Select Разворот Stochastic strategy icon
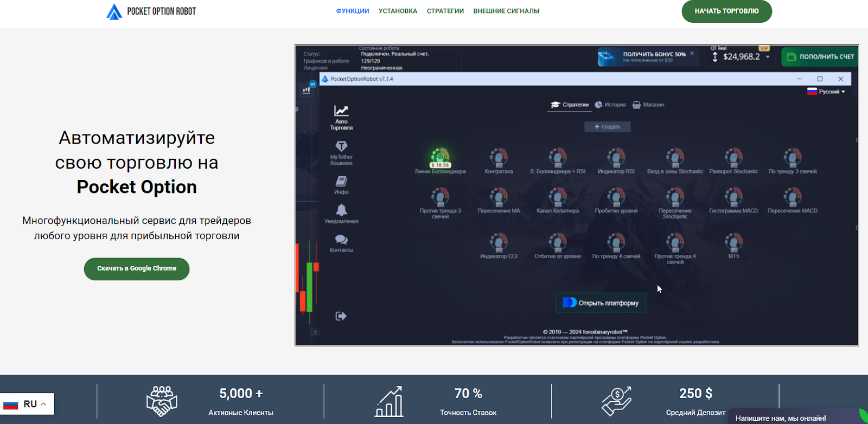The height and width of the screenshot is (424, 868). (733, 158)
